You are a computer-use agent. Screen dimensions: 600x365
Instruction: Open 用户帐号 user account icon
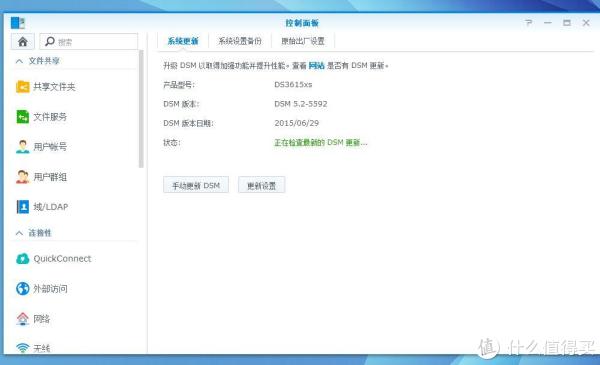[23, 147]
